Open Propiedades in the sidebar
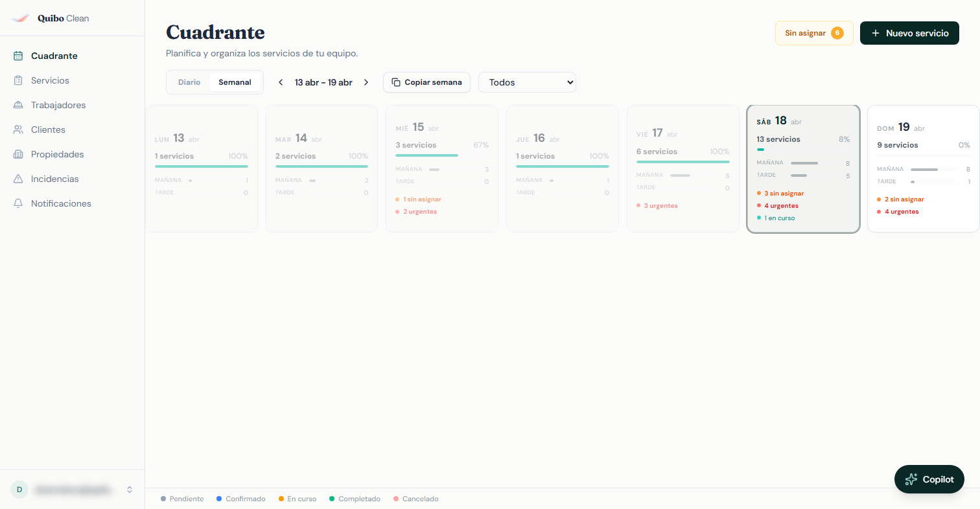Image resolution: width=980 pixels, height=509 pixels. pyautogui.click(x=72, y=154)
